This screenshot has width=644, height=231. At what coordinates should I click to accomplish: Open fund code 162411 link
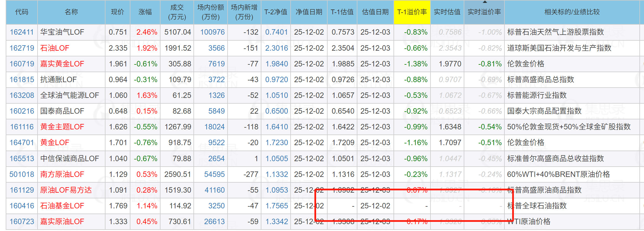coord(22,32)
